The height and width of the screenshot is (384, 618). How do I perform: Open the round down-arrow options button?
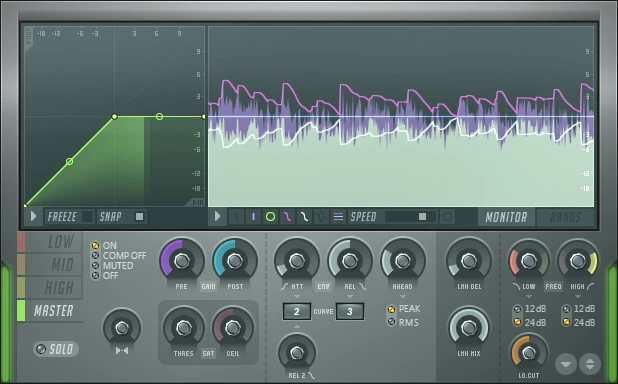(566, 363)
